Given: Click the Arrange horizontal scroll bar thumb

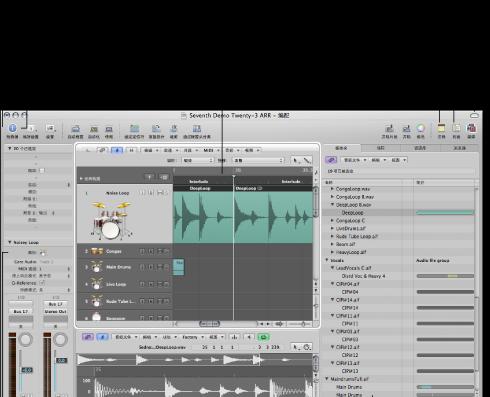Looking at the screenshot, I should pyautogui.click(x=209, y=324).
